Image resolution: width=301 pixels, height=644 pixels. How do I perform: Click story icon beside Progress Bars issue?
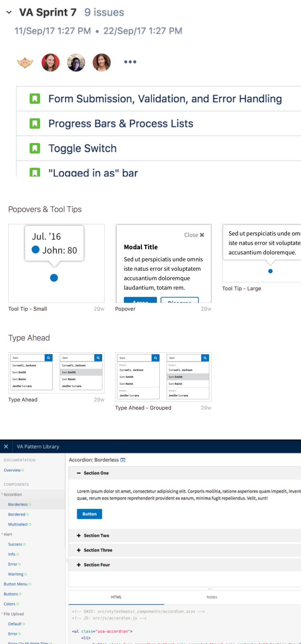[34, 124]
